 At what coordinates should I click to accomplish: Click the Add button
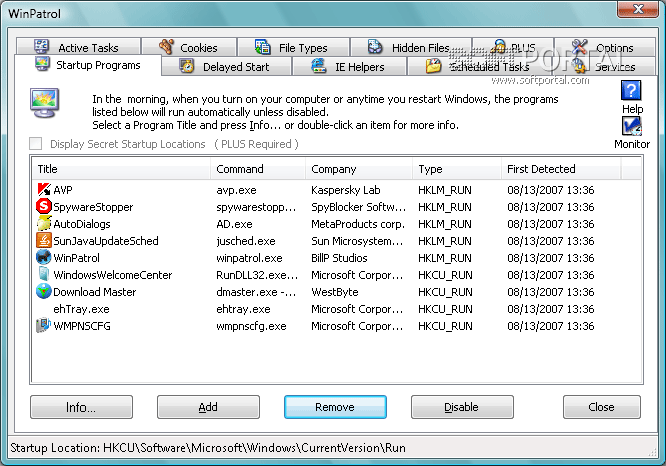click(x=208, y=407)
